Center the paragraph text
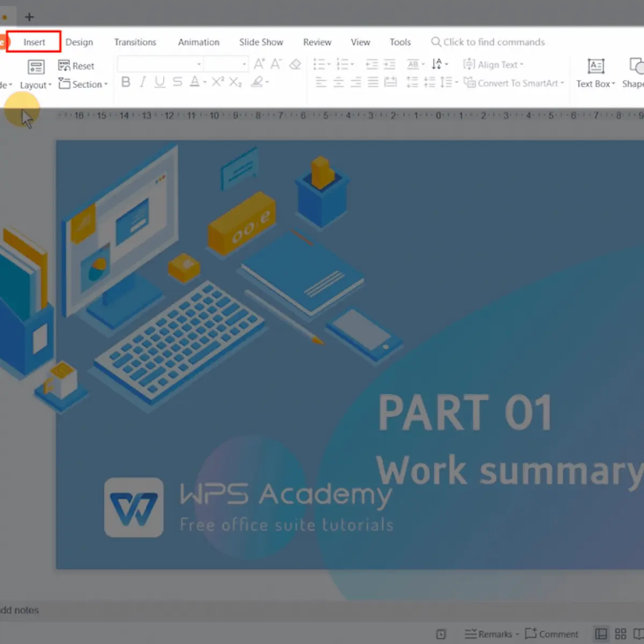The width and height of the screenshot is (644, 644). pos(339,82)
